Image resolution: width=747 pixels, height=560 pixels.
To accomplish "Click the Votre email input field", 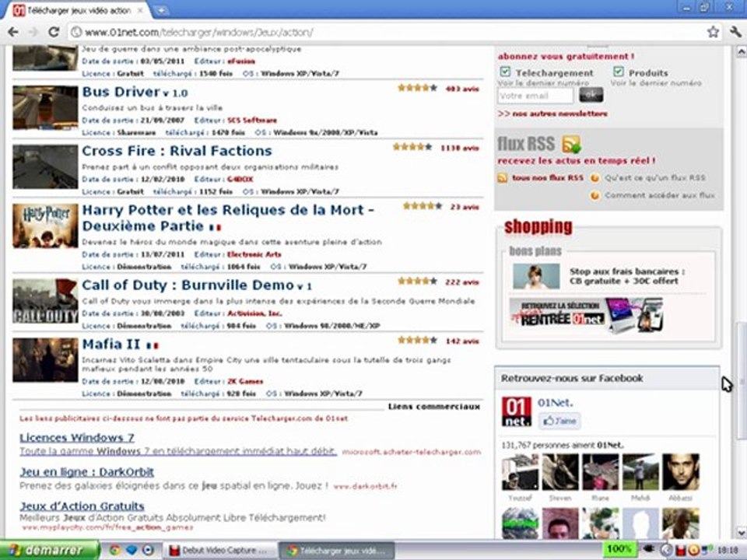I will click(x=535, y=96).
